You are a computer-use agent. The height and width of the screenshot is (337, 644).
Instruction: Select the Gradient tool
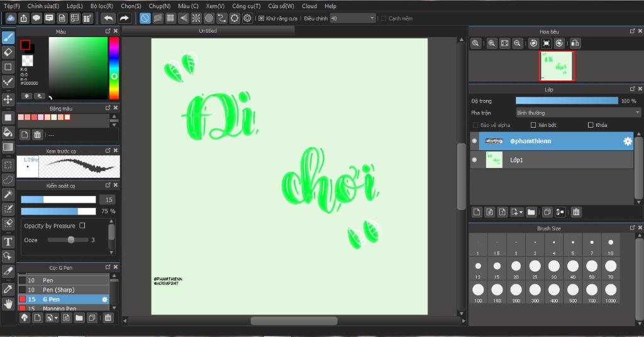[x=8, y=147]
